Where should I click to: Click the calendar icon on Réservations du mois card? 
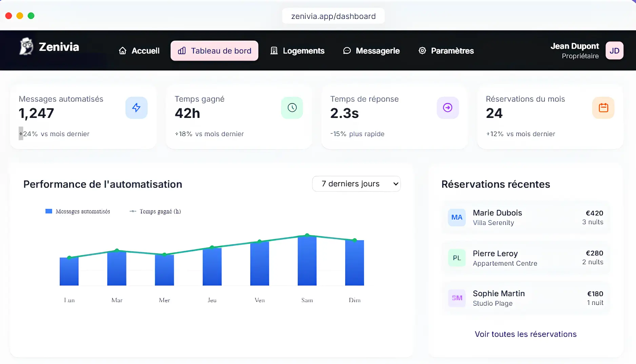[x=603, y=108]
